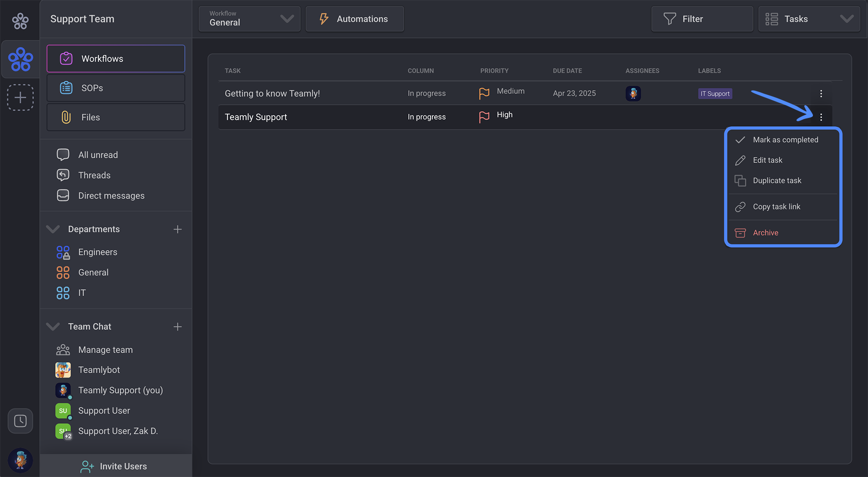
Task: Collapse the Departments section chevron
Action: coord(53,229)
